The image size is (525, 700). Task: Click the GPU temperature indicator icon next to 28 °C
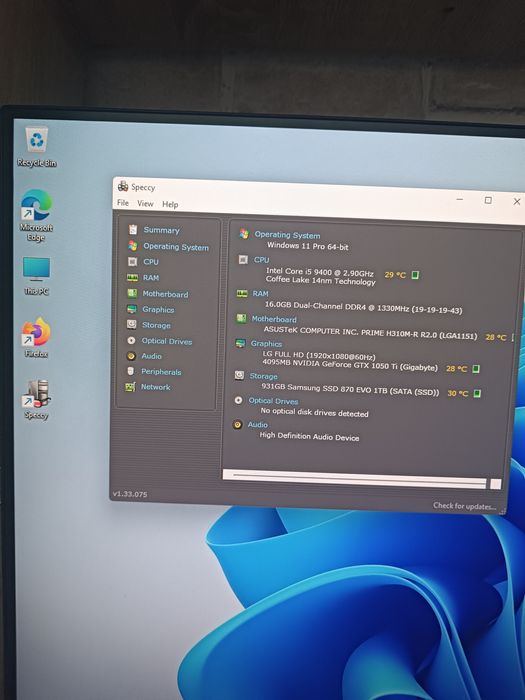click(x=476, y=369)
